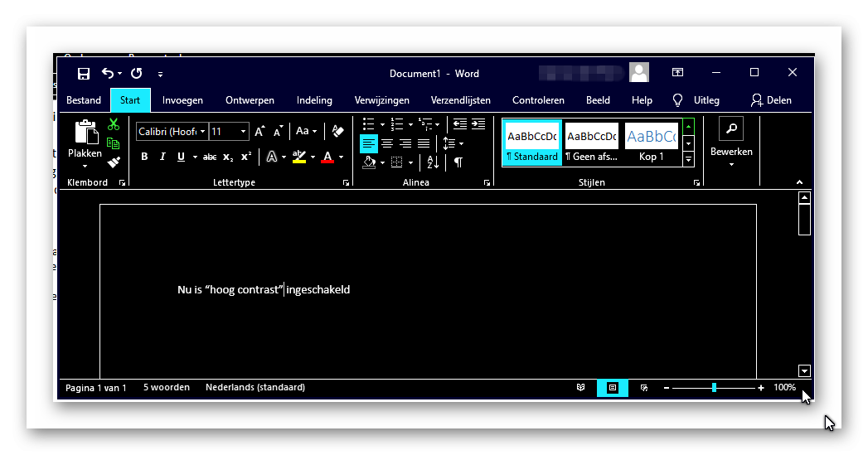The width and height of the screenshot is (868, 455).
Task: Apply superscript formatting
Action: (246, 157)
